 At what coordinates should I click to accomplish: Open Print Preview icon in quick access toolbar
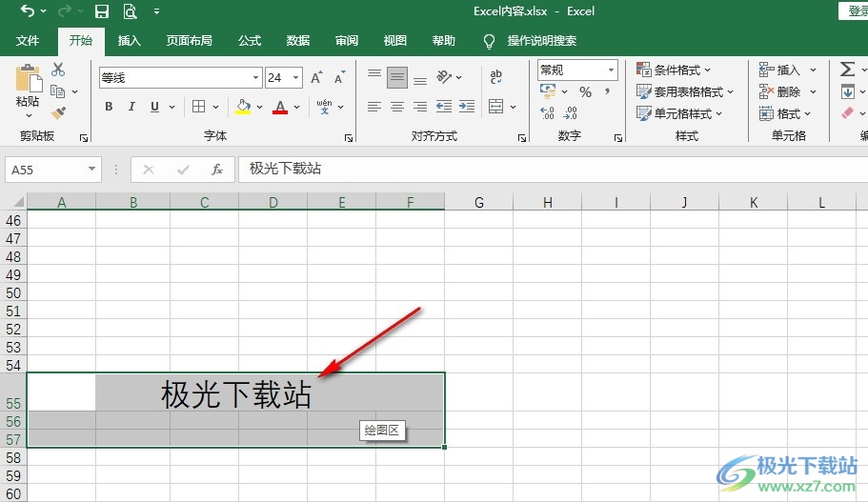click(130, 11)
